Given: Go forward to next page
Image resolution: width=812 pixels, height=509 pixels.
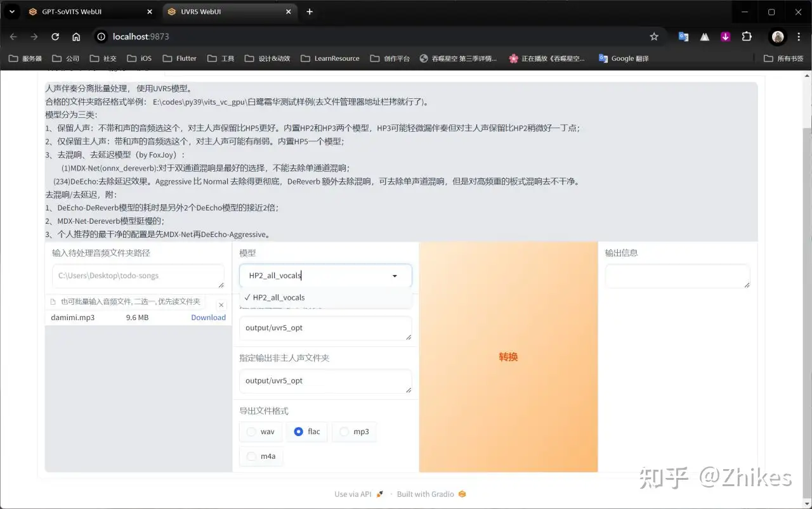Looking at the screenshot, I should [34, 37].
